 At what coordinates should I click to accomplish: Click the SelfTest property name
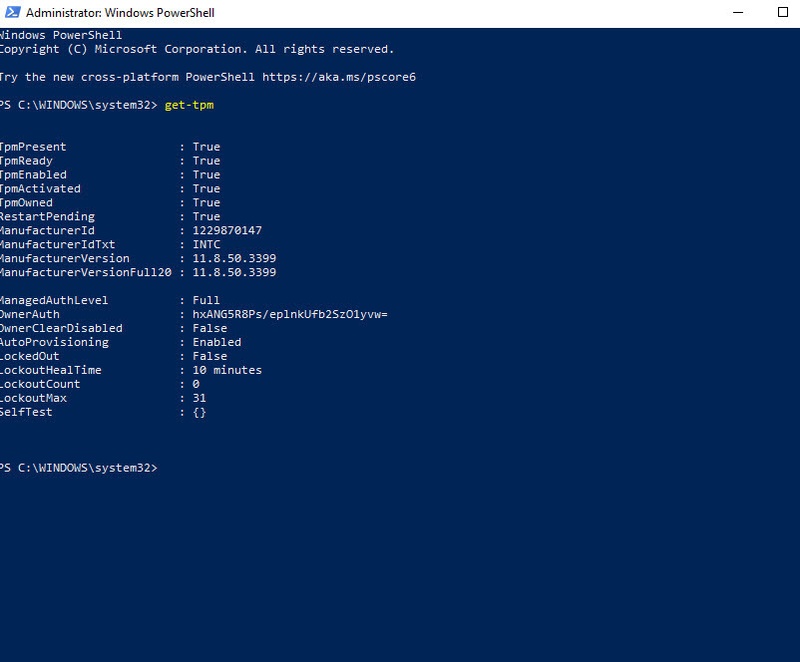click(26, 412)
